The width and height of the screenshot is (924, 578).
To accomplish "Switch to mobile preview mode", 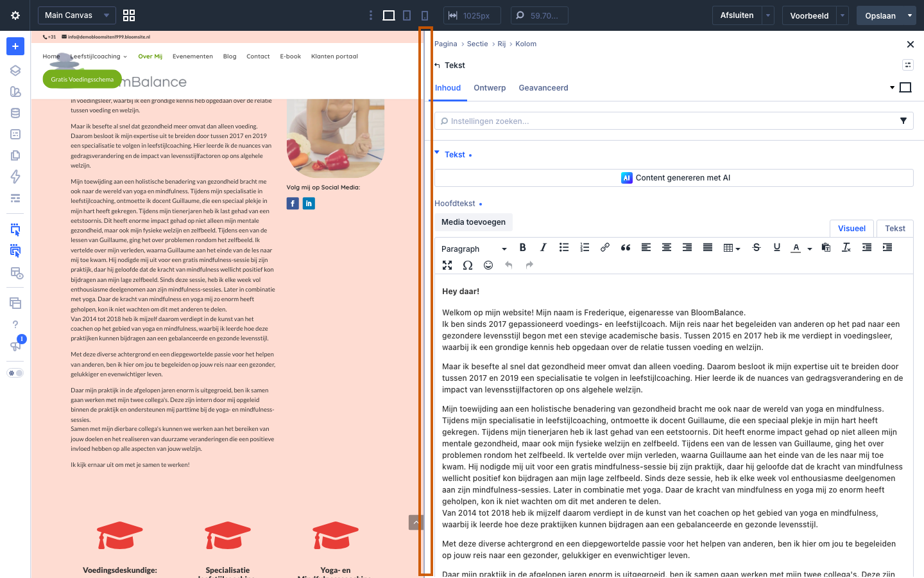I will pos(425,15).
